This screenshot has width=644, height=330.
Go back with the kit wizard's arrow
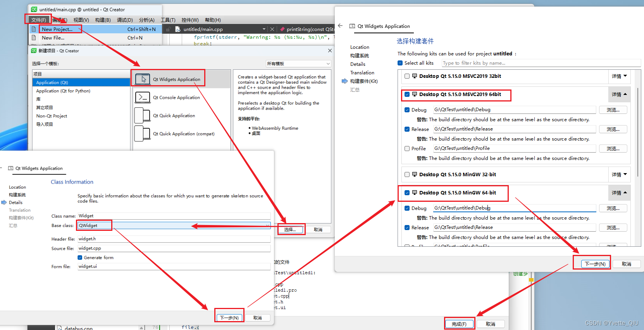340,26
